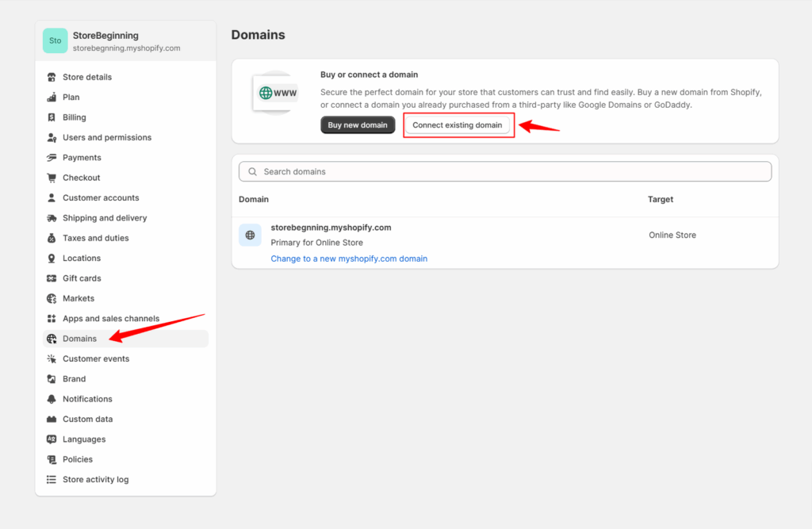This screenshot has width=812, height=529.
Task: Click the Checkout cart icon
Action: 52,178
